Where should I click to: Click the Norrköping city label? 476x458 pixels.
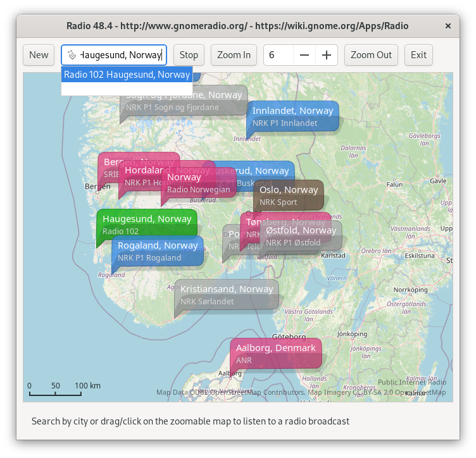point(410,290)
